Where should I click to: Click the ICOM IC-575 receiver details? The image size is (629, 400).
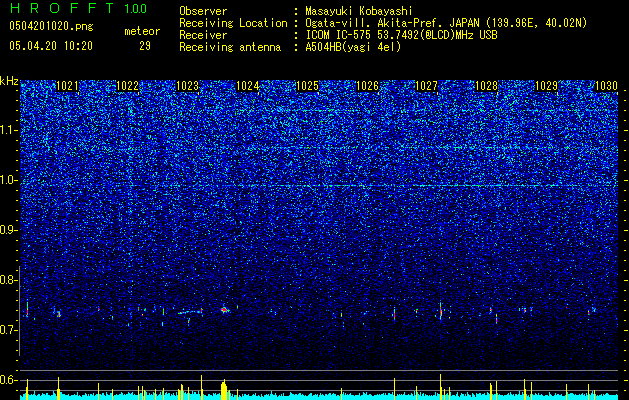pos(401,35)
